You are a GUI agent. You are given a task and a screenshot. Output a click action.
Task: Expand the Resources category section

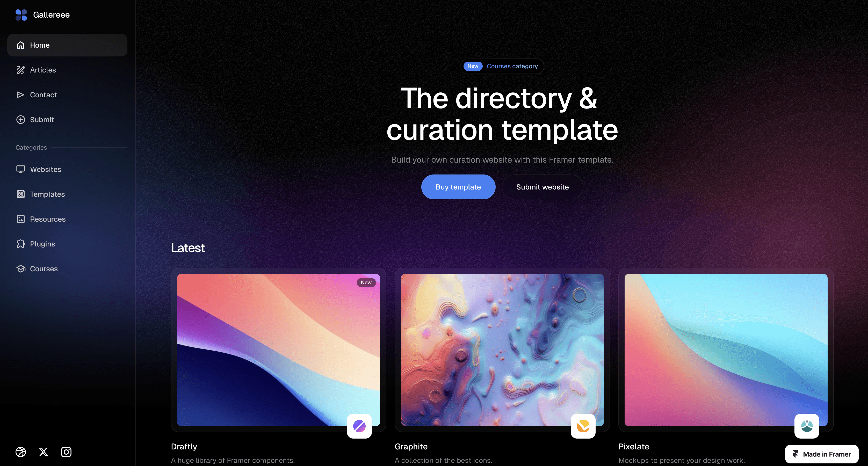pos(48,219)
